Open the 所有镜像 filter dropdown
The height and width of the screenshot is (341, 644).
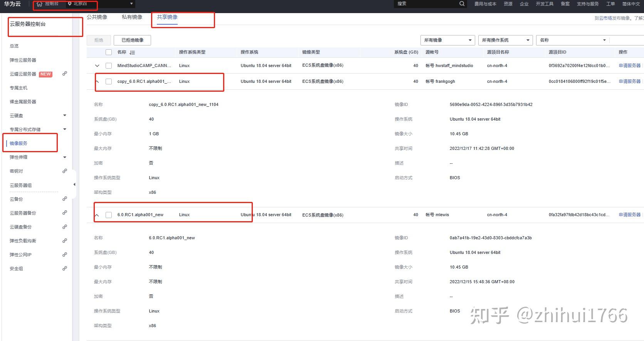(x=448, y=40)
